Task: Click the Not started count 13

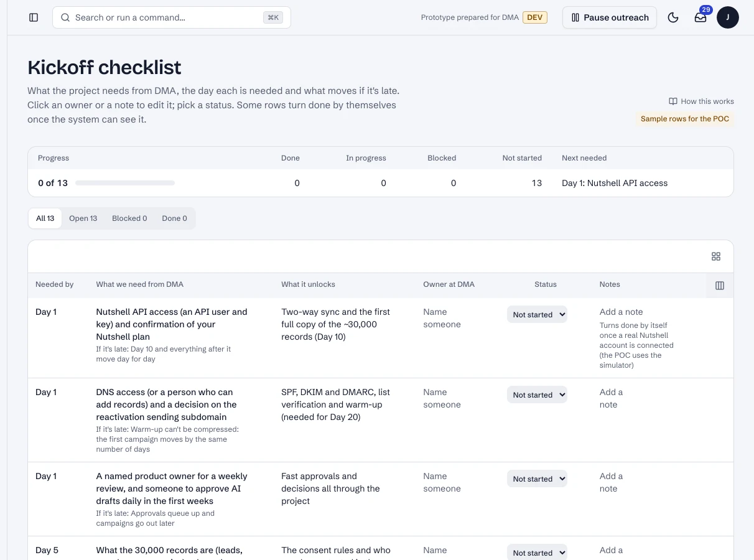Action: (537, 183)
